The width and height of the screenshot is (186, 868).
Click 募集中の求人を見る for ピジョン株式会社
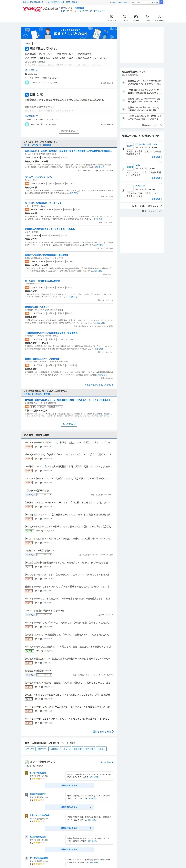click(x=69, y=785)
